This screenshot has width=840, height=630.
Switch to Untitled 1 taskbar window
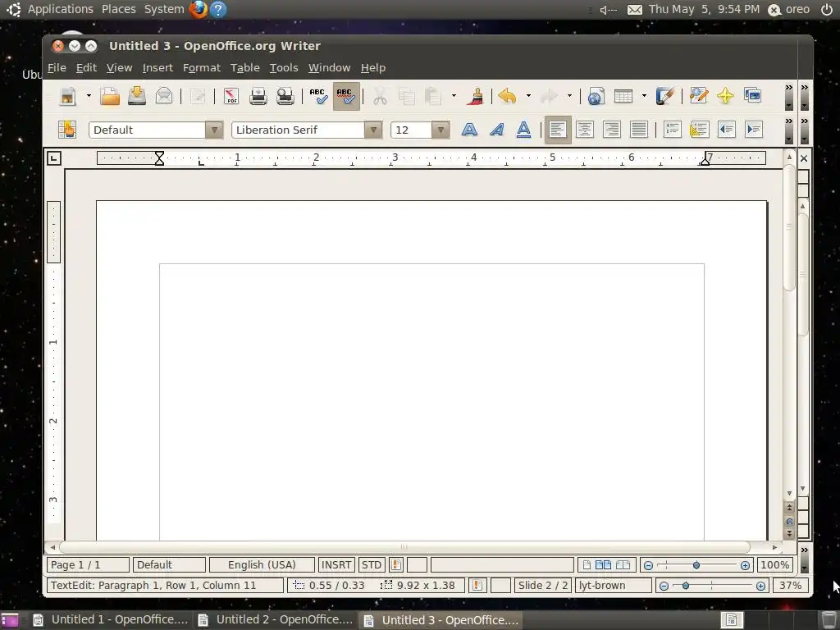coord(110,620)
